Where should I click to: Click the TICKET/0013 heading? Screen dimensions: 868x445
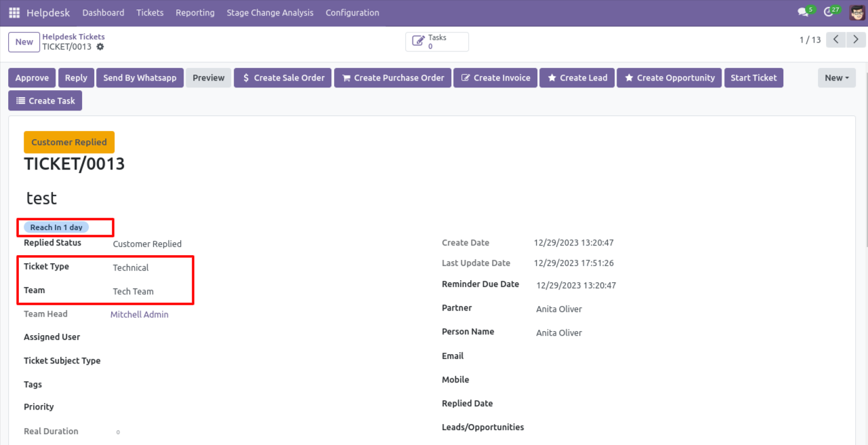tap(75, 163)
